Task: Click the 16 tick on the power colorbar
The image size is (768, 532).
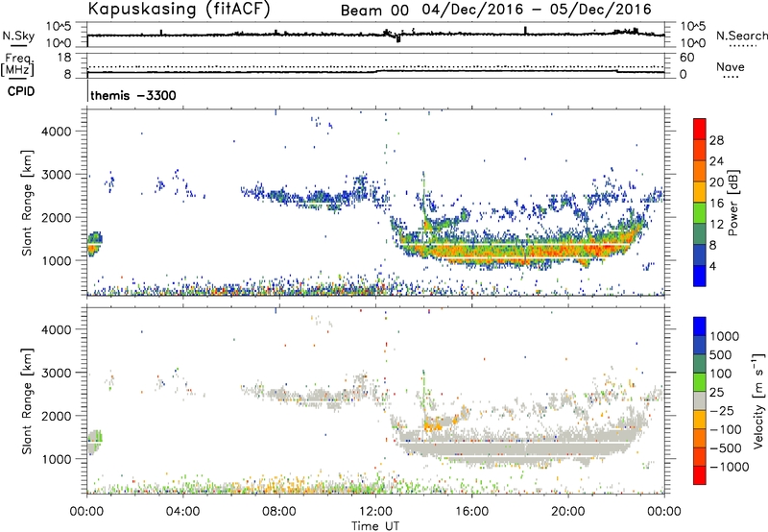Action: click(716, 204)
